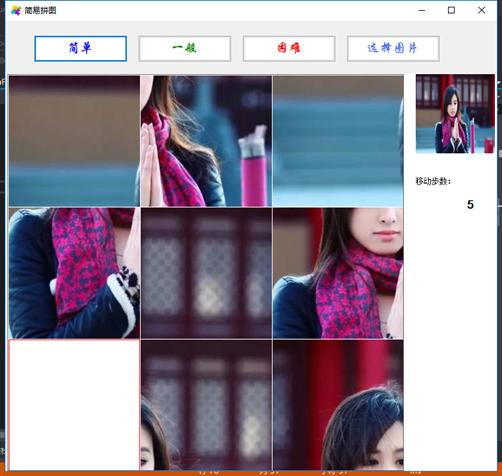Screen dimensions: 502x476
Task: Maximize the 简易拼图 window
Action: 451,10
